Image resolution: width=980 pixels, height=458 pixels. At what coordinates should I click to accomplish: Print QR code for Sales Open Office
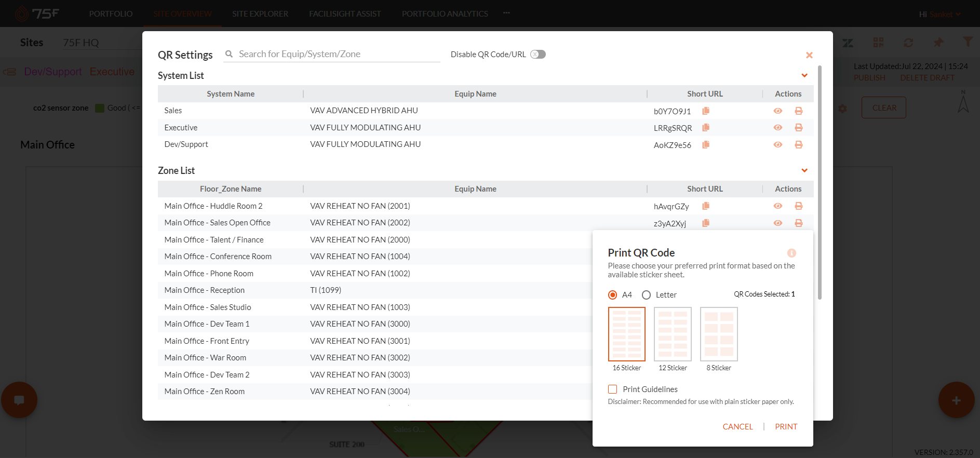(x=799, y=223)
